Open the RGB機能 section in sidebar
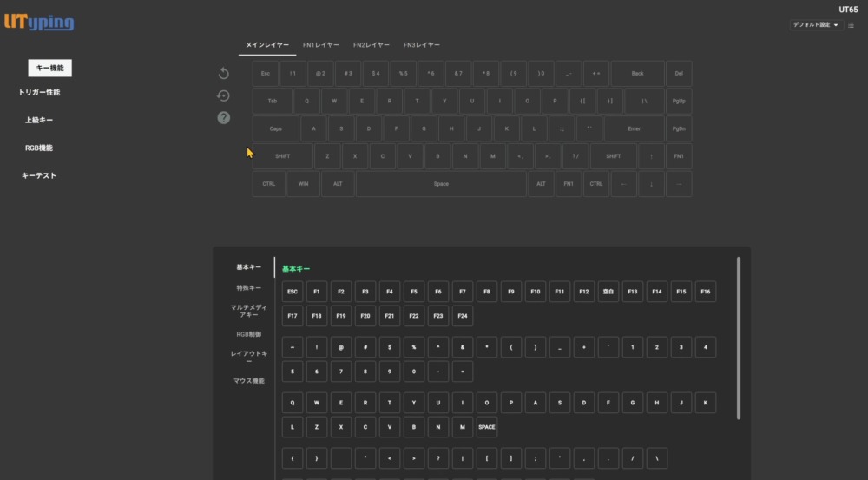 click(x=39, y=148)
